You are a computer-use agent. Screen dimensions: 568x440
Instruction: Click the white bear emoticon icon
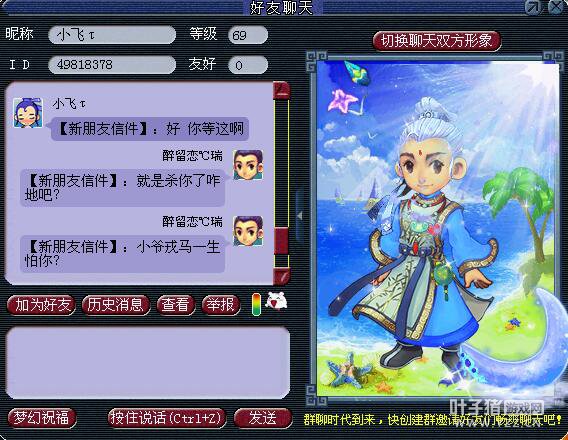click(x=276, y=300)
